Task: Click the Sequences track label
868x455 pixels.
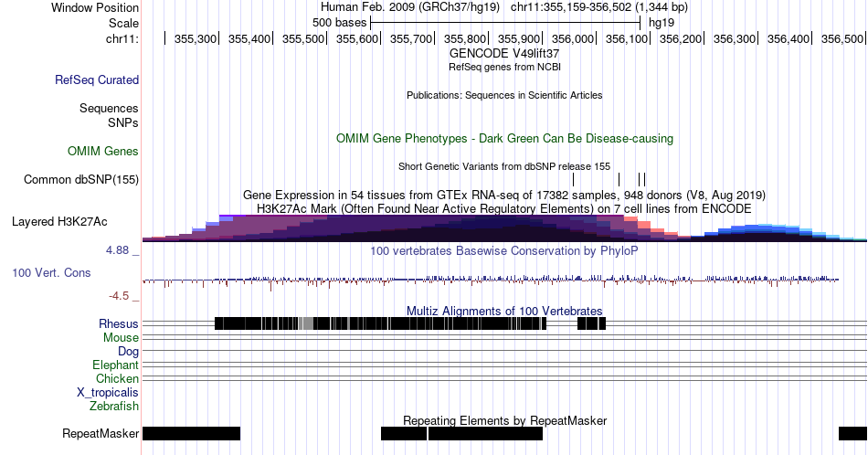Action: pos(109,108)
